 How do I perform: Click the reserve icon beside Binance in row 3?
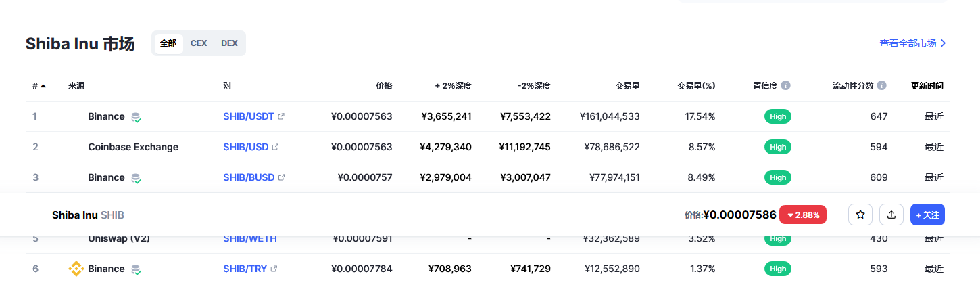136,178
